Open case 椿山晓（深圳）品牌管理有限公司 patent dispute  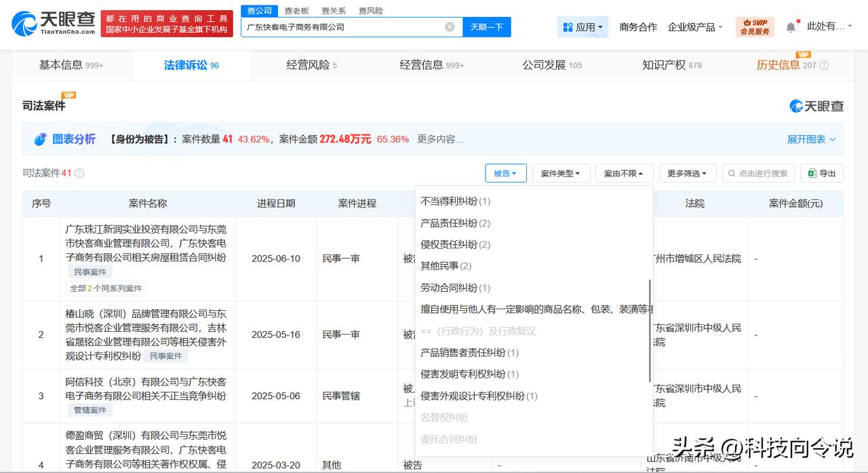coord(146,335)
